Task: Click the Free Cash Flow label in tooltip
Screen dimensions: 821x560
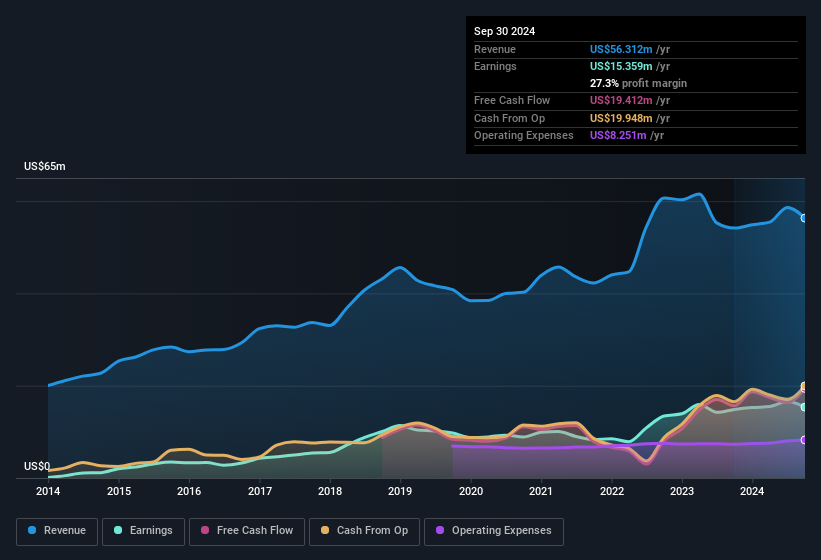Action: coord(512,100)
